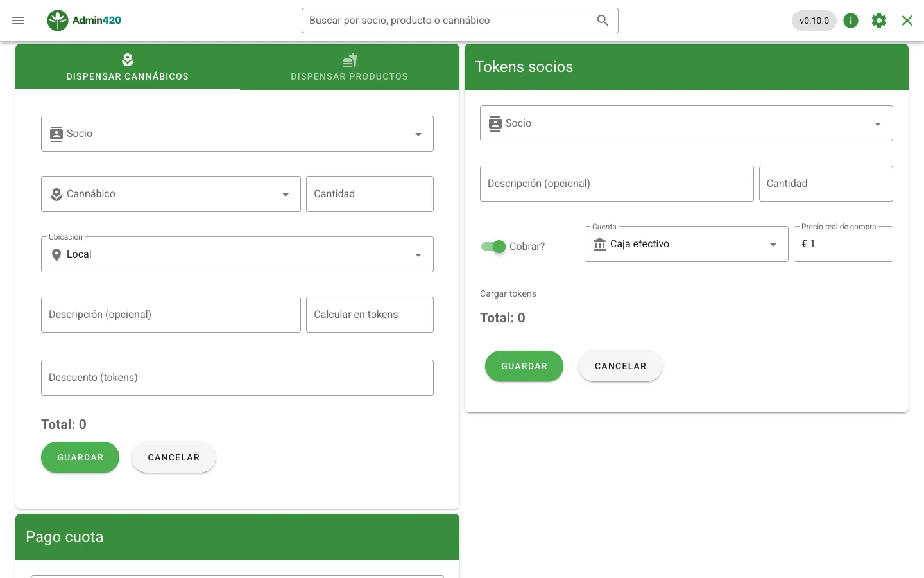Click Guardar in Tokens socios
The height and width of the screenshot is (578, 924).
point(524,366)
